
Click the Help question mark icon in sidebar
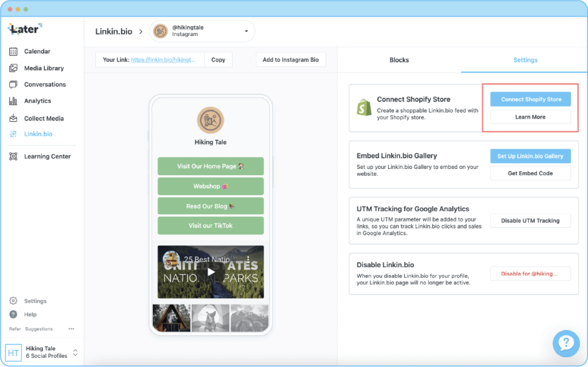pyautogui.click(x=13, y=315)
